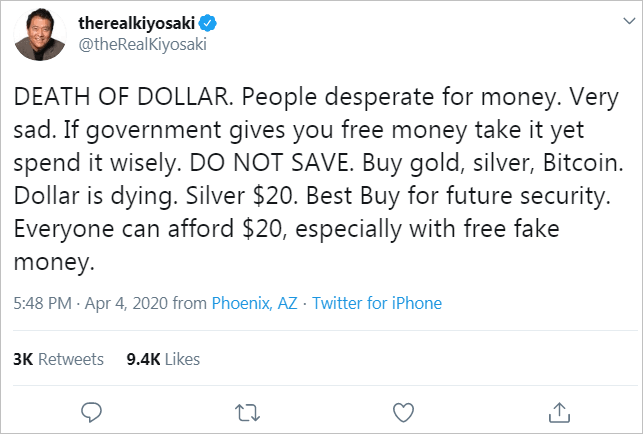The image size is (643, 434).
Task: Click the Twitter for iPhone source link
Action: click(377, 303)
